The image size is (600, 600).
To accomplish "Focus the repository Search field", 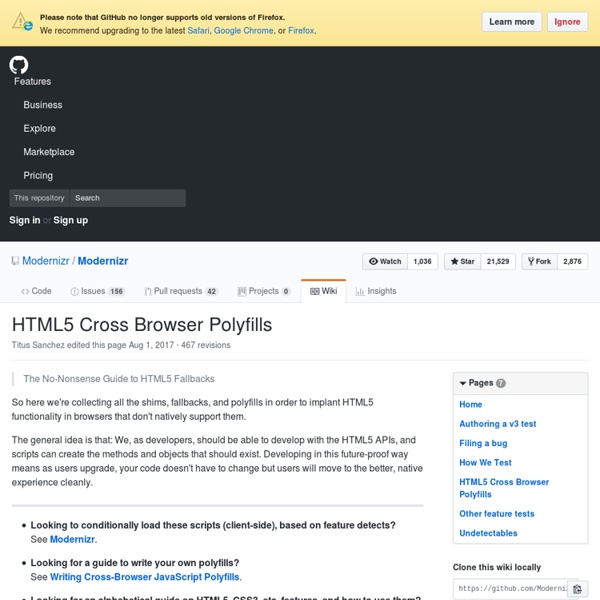I will tap(128, 198).
